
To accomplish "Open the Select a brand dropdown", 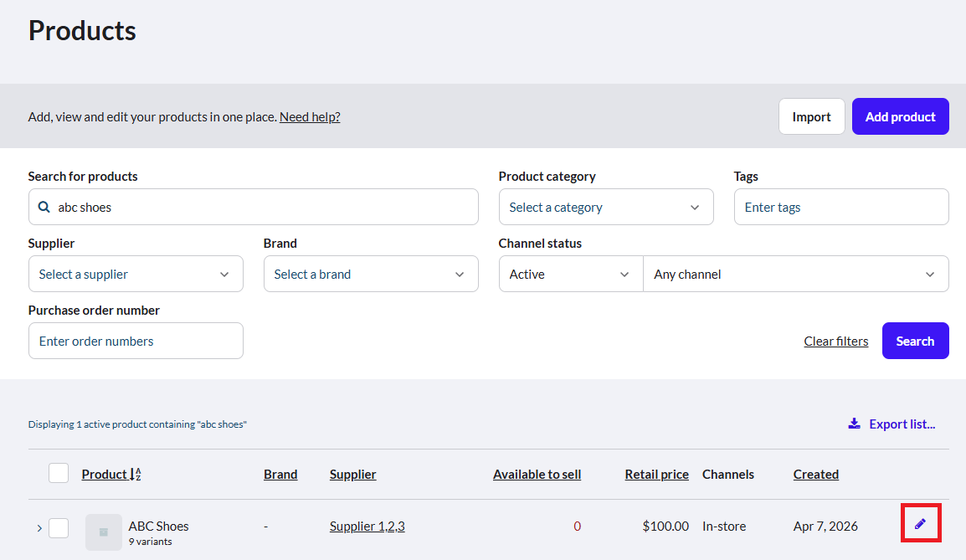I will [x=371, y=275].
